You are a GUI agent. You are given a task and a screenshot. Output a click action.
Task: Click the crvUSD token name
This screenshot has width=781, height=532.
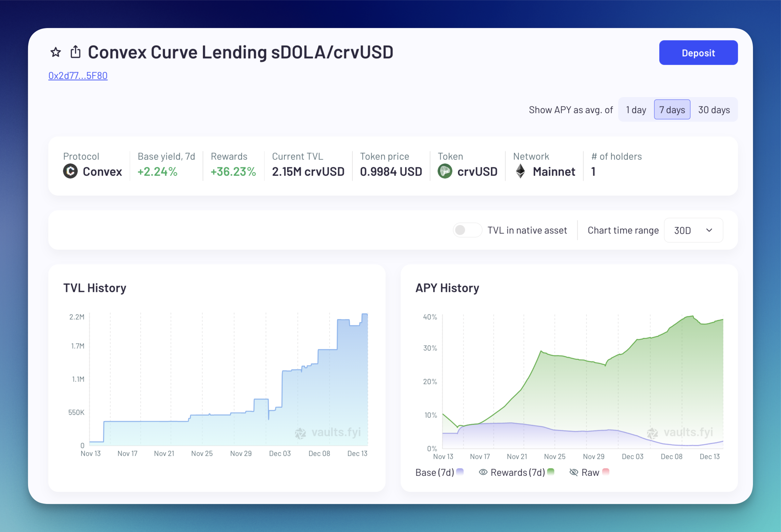(478, 171)
